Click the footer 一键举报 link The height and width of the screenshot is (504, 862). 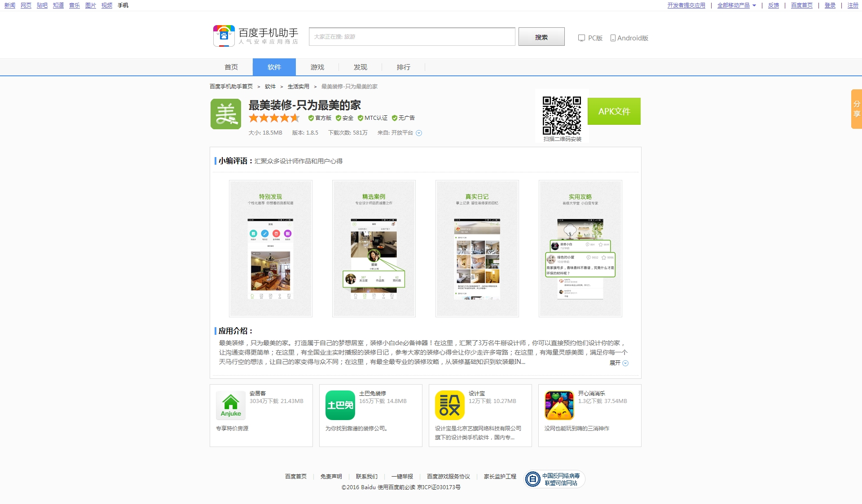tap(402, 477)
